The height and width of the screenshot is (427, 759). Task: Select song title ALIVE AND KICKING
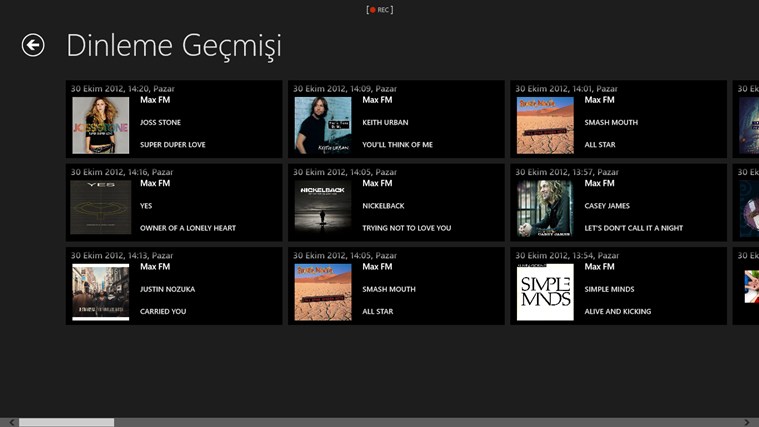(x=618, y=311)
